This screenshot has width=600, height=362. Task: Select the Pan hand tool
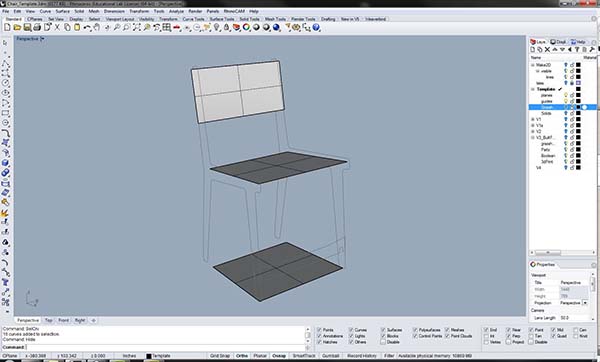pyautogui.click(x=97, y=28)
